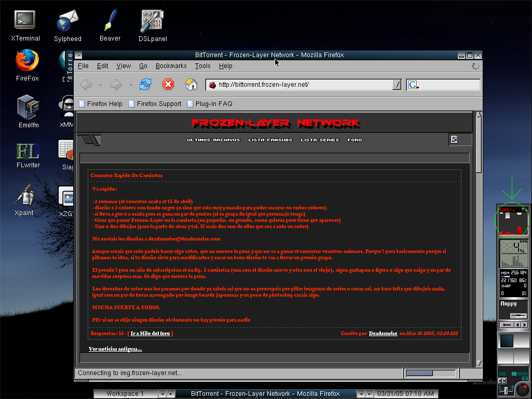Click the site favicon in the address bar

click(212, 85)
